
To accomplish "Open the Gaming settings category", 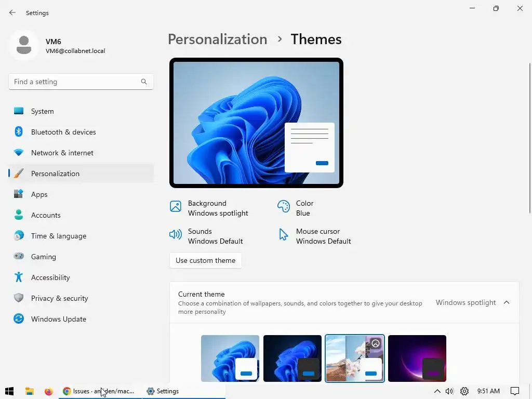I will point(81,257).
